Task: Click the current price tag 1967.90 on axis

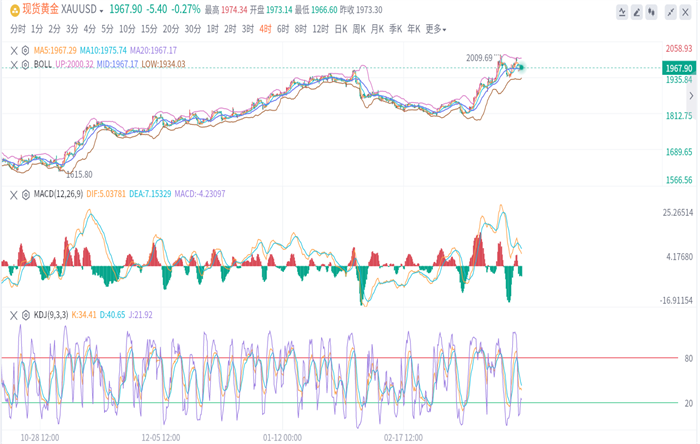Action: point(679,68)
